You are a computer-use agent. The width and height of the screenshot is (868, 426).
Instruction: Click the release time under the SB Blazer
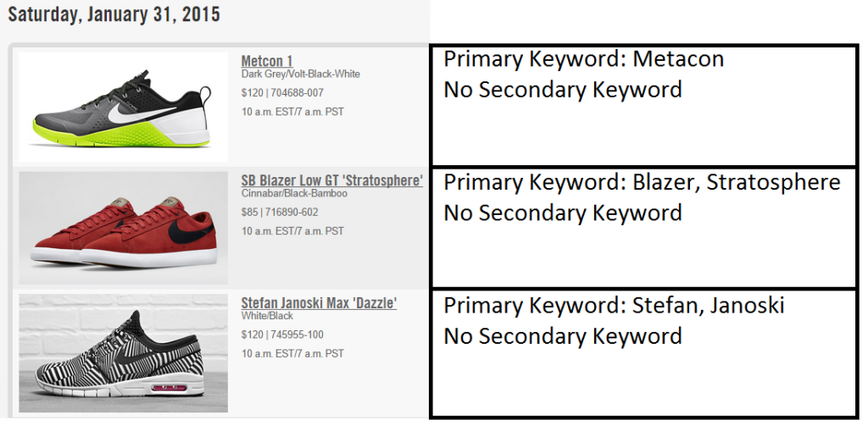(x=292, y=231)
